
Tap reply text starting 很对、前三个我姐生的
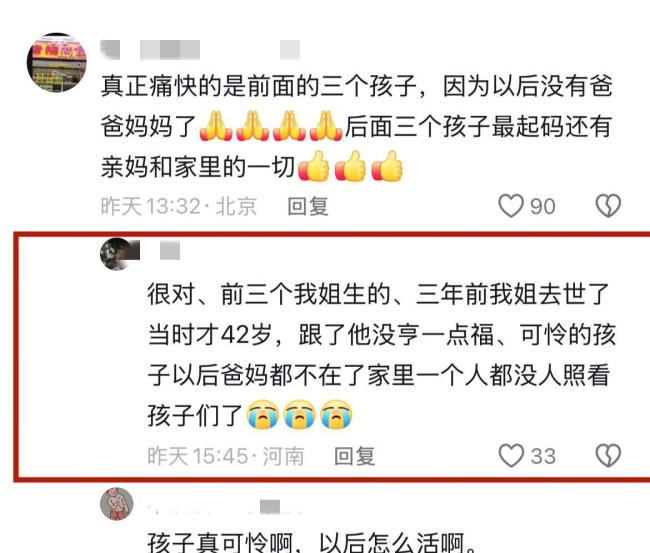tap(381, 354)
